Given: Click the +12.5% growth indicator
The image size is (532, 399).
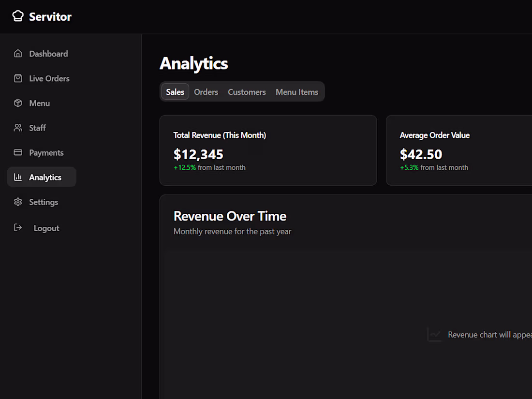Looking at the screenshot, I should tap(185, 167).
